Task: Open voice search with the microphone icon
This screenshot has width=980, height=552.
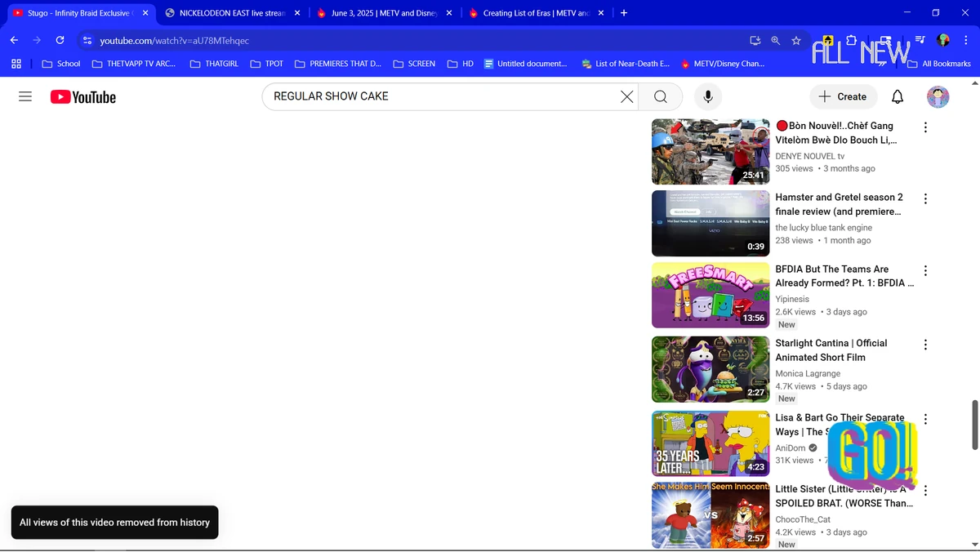Action: [x=707, y=96]
